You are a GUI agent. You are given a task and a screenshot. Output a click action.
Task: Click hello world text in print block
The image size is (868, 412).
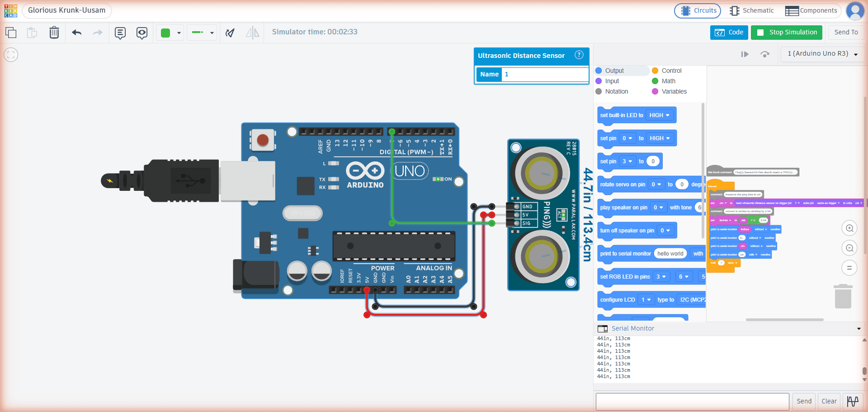(x=670, y=254)
